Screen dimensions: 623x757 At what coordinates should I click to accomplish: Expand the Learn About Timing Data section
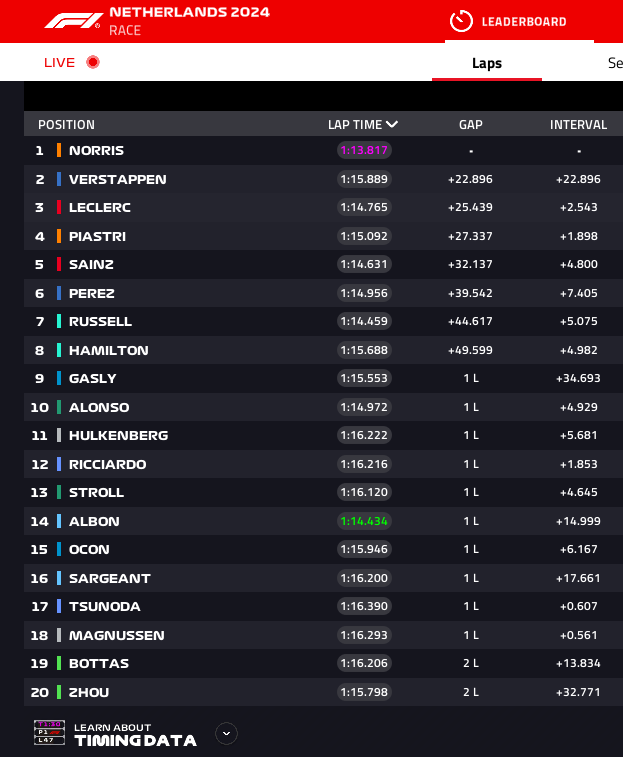point(227,734)
